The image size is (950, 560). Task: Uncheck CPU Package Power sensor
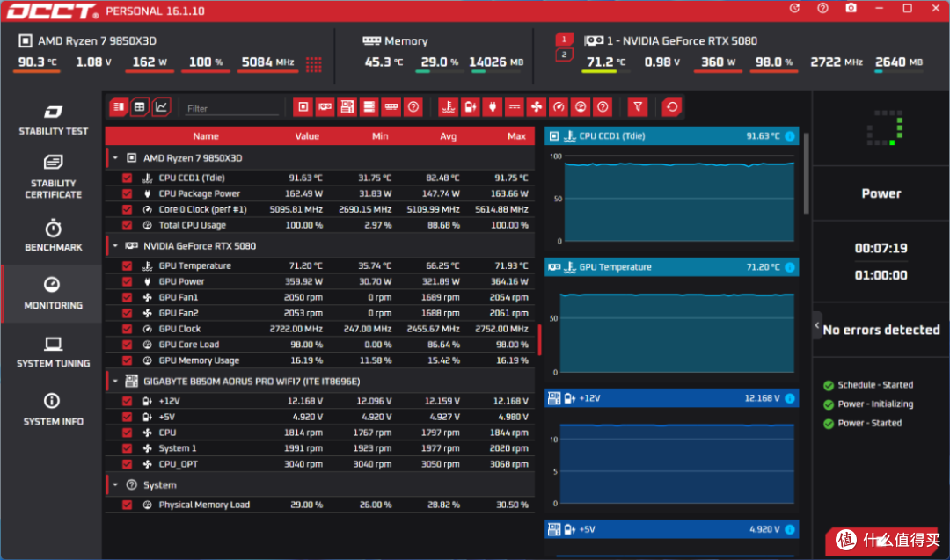click(x=127, y=193)
